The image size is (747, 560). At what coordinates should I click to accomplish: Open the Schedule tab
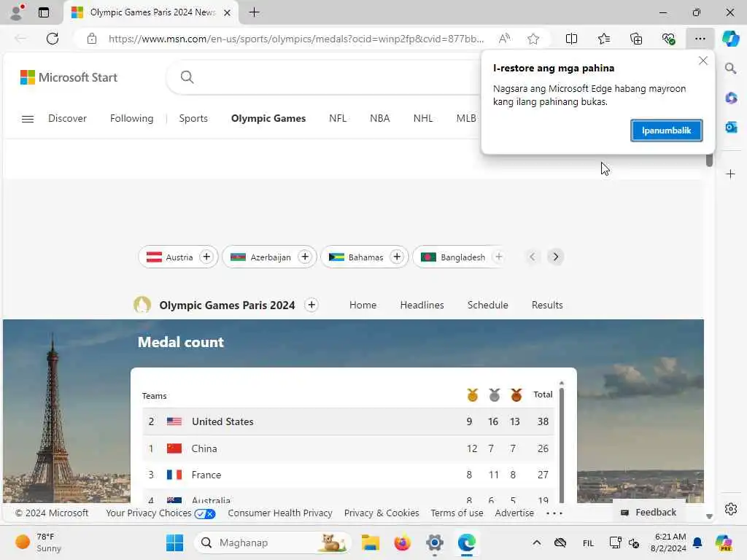coord(487,305)
